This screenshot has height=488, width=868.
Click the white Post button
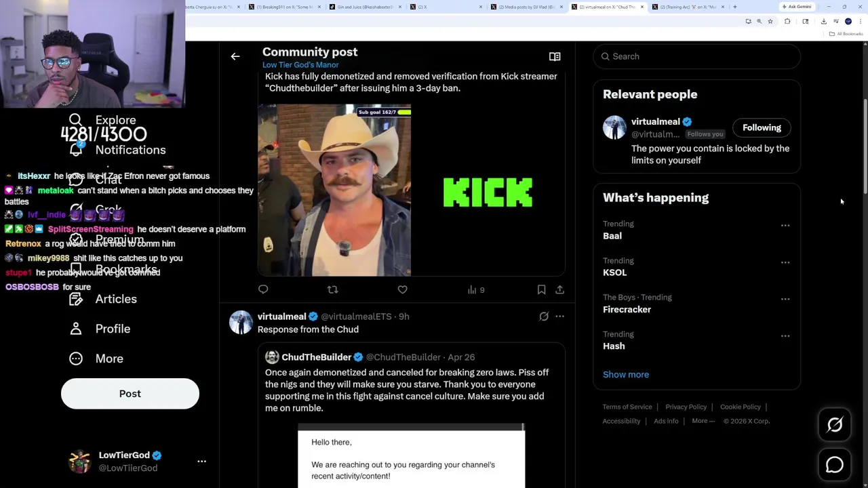[130, 394]
